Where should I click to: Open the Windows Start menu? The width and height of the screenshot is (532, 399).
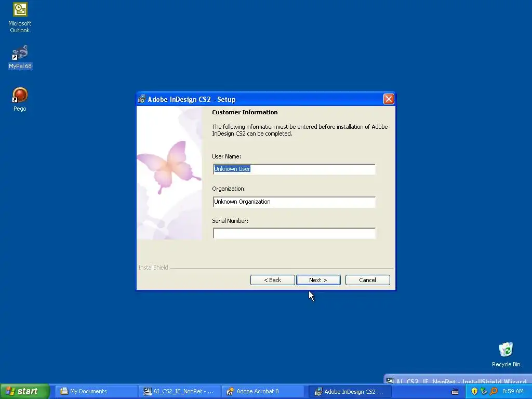coord(25,391)
